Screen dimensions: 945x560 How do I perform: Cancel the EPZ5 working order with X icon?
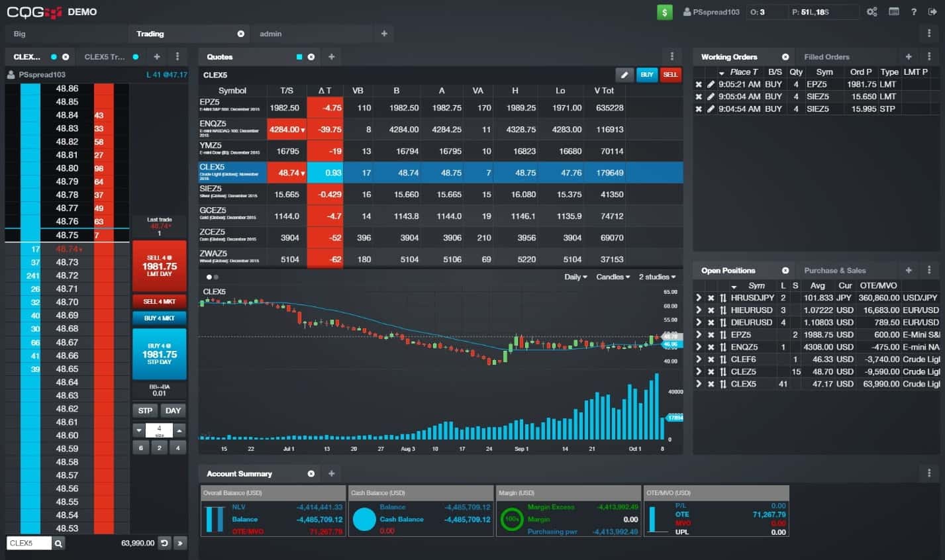tap(699, 85)
